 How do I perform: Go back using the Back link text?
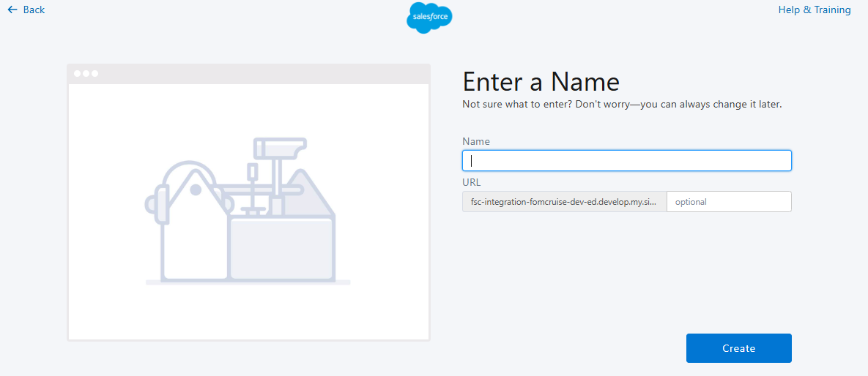tap(34, 10)
